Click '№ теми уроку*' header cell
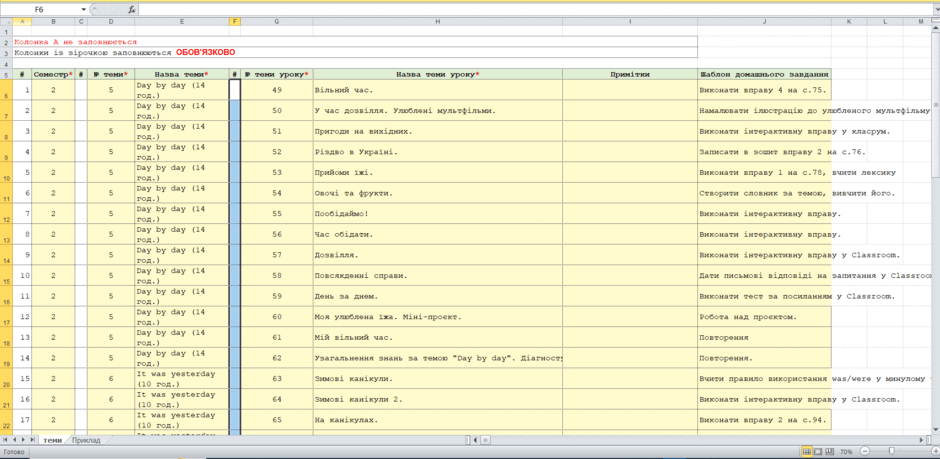Viewport: 940px width, 459px height. (277, 74)
